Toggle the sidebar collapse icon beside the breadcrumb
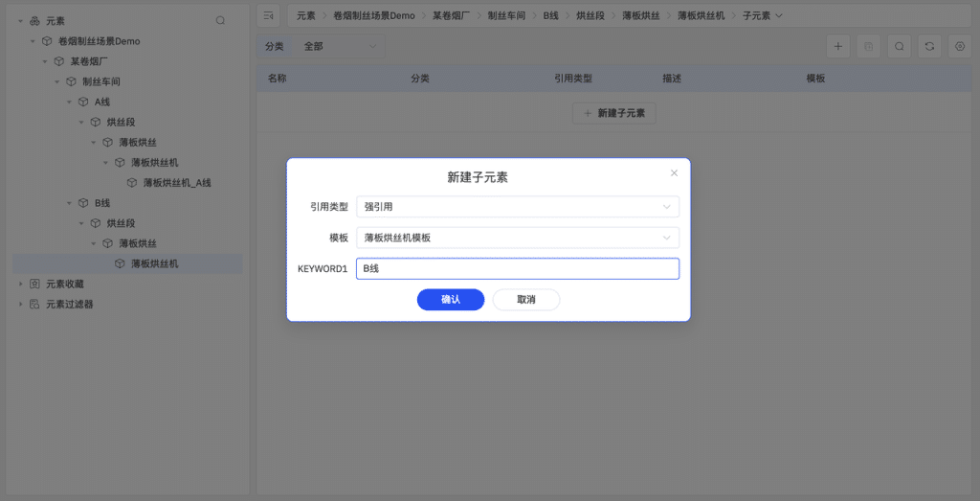 coord(268,15)
